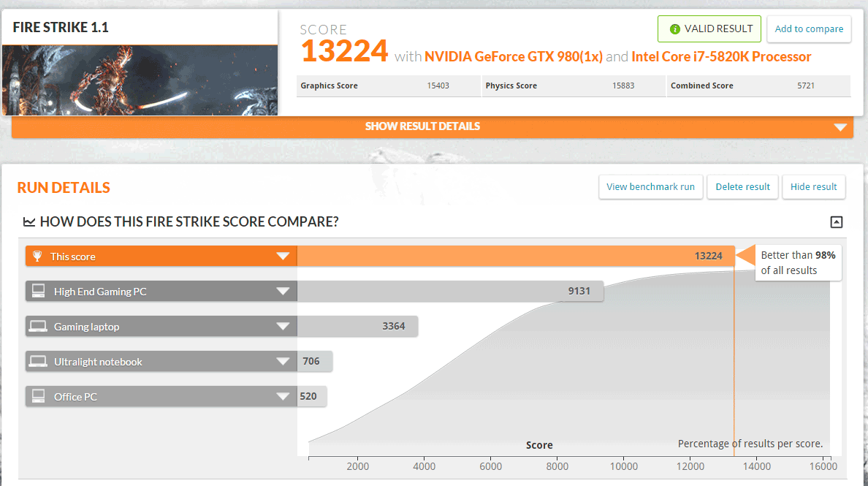Expand the Gaming laptop dropdown arrow
The width and height of the screenshot is (868, 486).
tap(283, 327)
